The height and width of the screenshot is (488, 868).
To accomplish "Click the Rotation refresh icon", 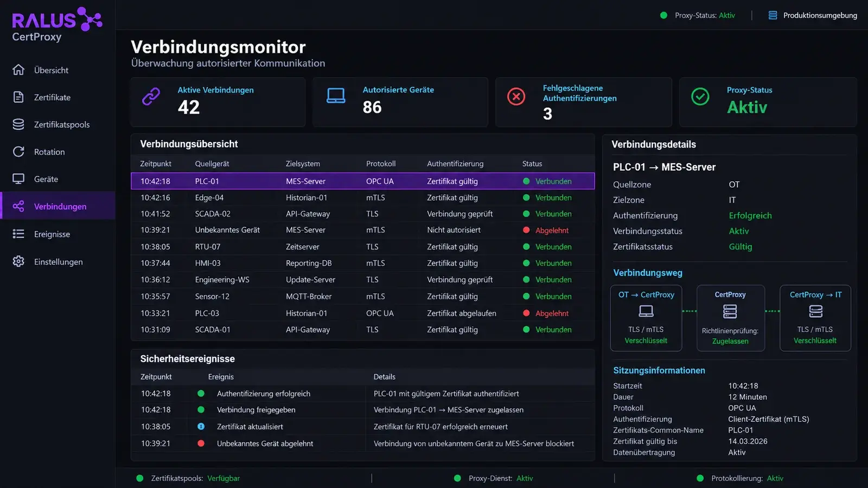I will (x=18, y=152).
